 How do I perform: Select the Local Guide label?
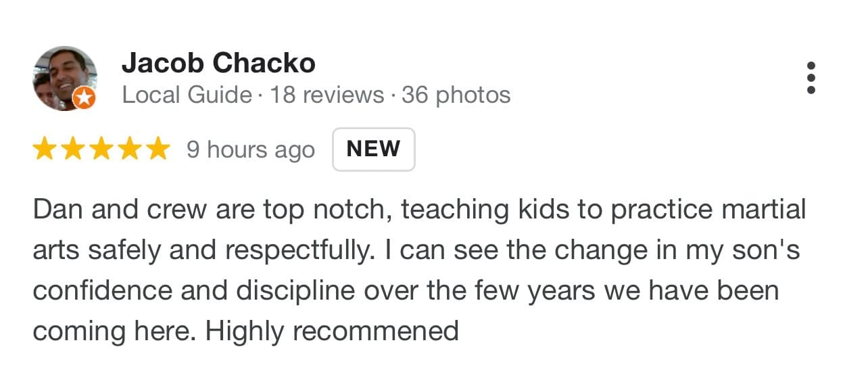(x=187, y=95)
